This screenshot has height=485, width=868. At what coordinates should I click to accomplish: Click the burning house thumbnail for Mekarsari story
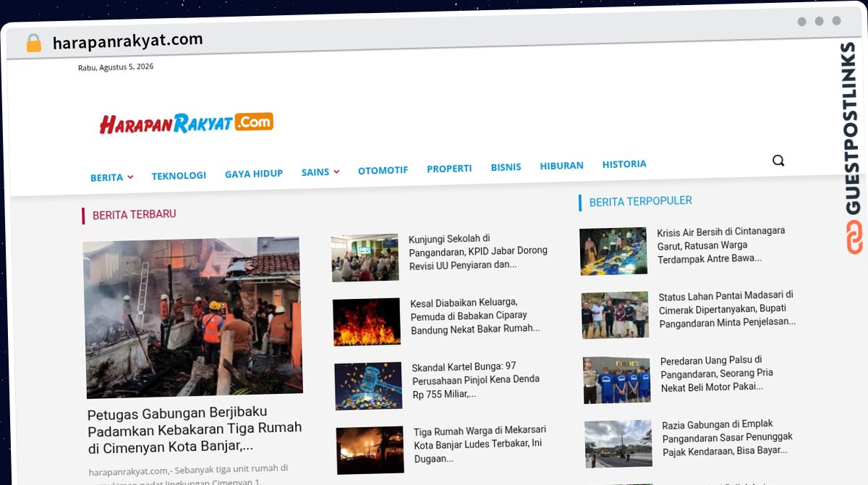point(370,450)
